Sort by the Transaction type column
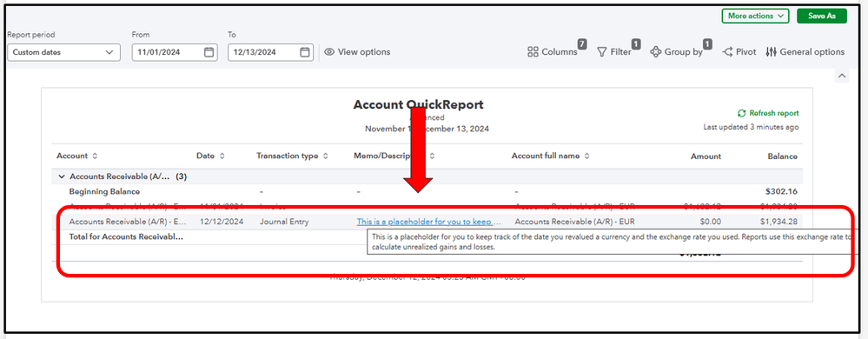The width and height of the screenshot is (868, 339). pyautogui.click(x=292, y=156)
